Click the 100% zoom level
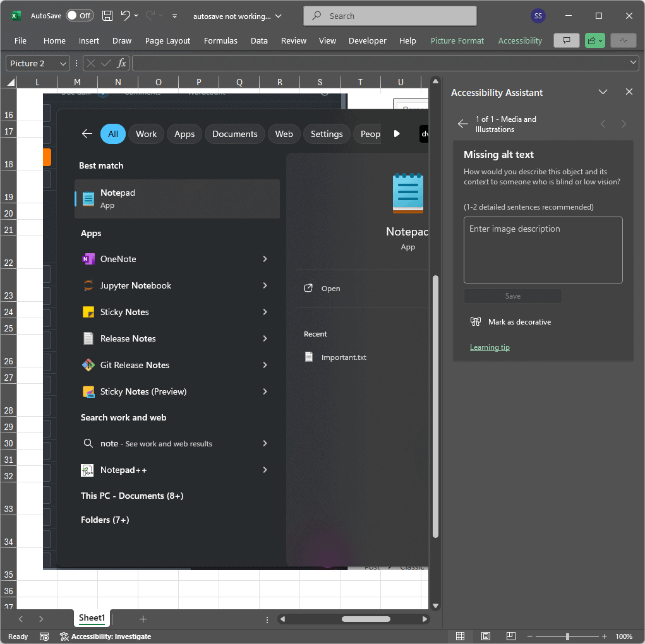This screenshot has width=645, height=644. (624, 636)
